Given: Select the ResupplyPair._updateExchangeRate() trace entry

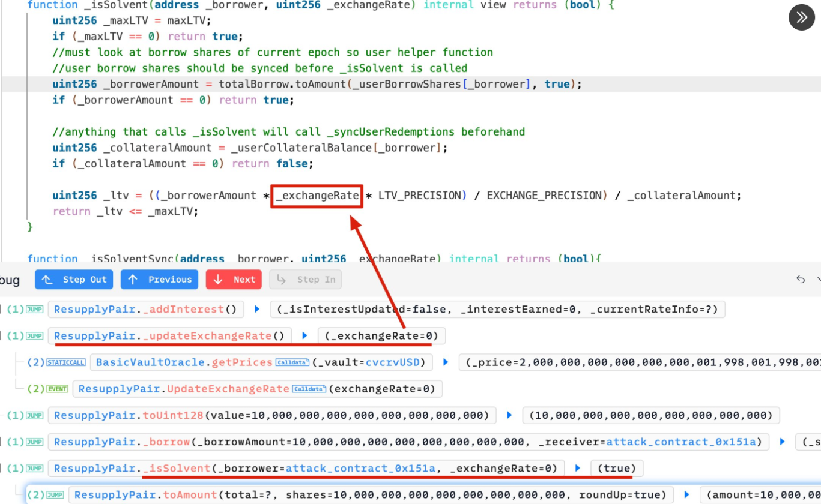Looking at the screenshot, I should coord(169,336).
